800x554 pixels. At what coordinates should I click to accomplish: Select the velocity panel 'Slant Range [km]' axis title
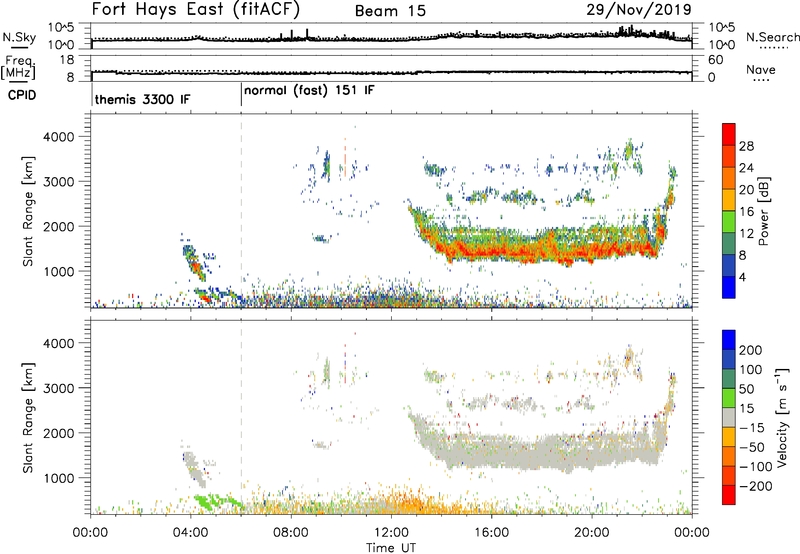28,417
